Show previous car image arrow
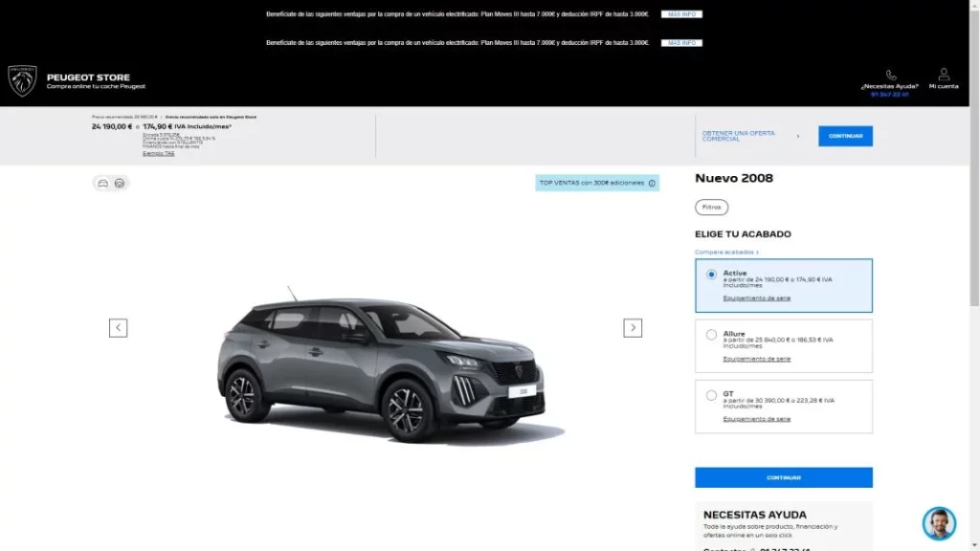Image resolution: width=980 pixels, height=551 pixels. tap(118, 328)
